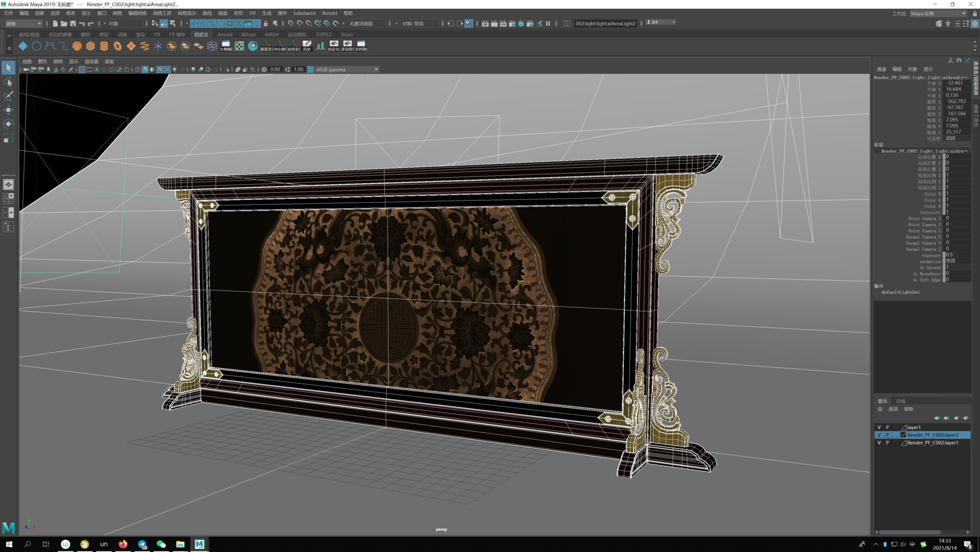This screenshot has width=980, height=552.
Task: Open the Substance menu in menu bar
Action: (304, 13)
